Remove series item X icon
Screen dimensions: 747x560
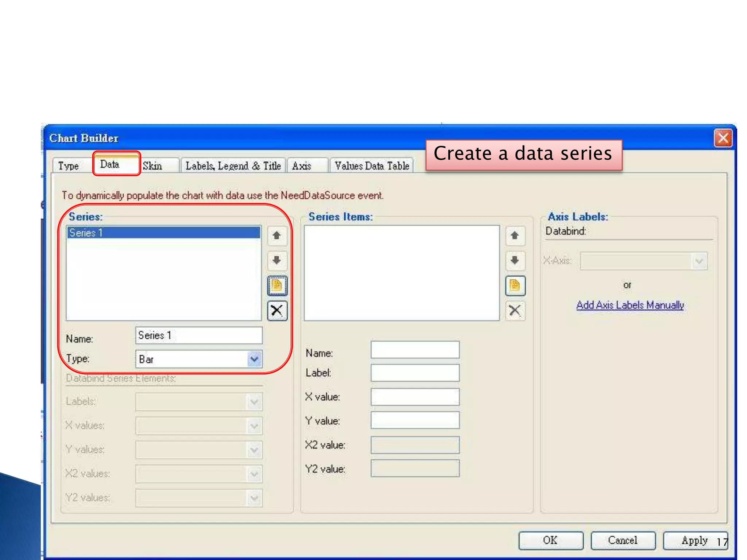(x=515, y=311)
